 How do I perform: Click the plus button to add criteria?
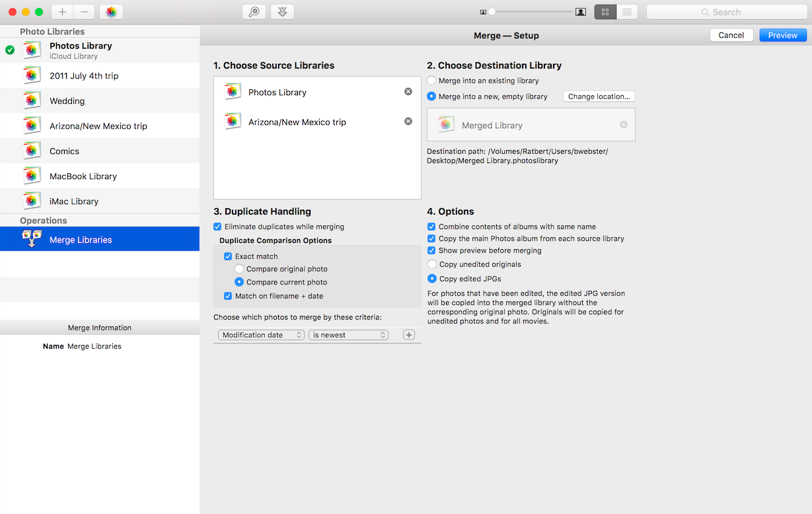[x=409, y=335]
